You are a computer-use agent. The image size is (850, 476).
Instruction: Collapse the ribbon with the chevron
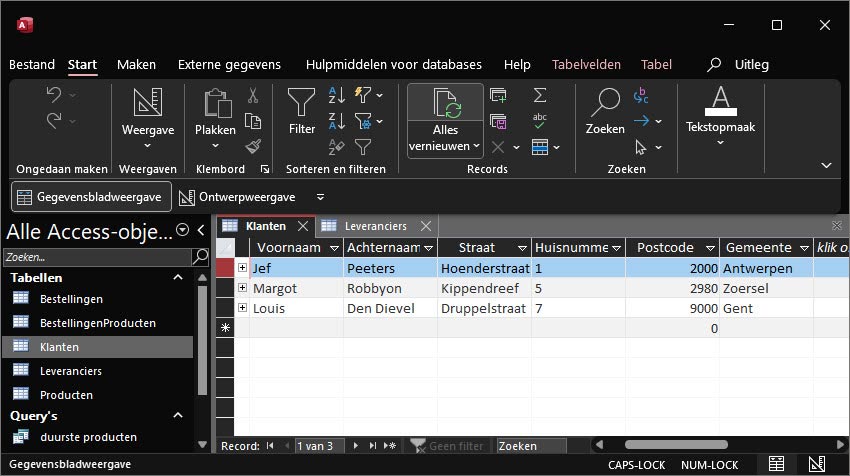point(826,165)
